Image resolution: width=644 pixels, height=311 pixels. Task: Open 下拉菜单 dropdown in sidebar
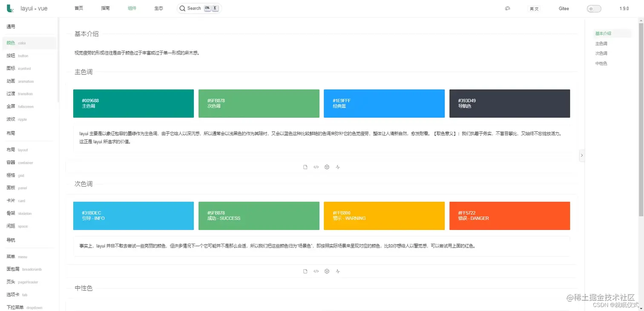[29, 307]
